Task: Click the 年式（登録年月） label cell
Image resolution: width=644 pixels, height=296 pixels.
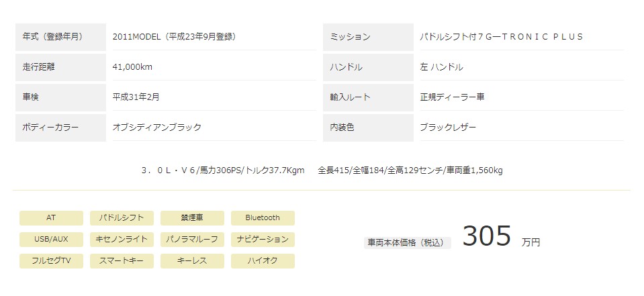Action: point(61,37)
